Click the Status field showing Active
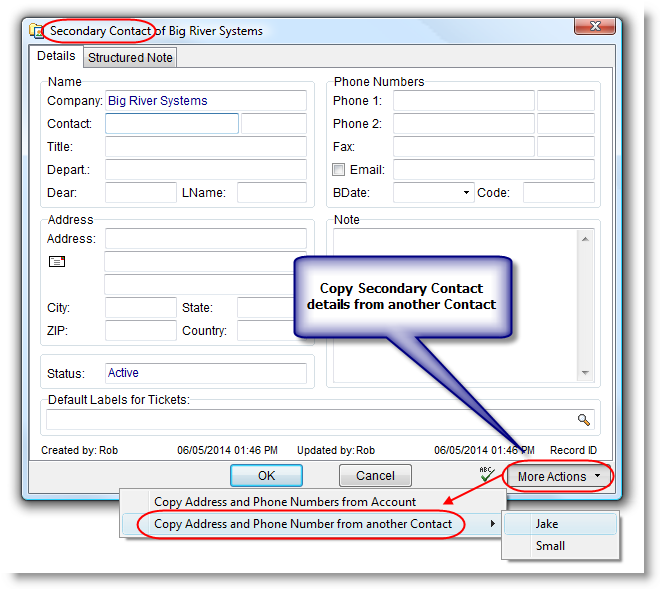The image size is (660, 589). (205, 373)
